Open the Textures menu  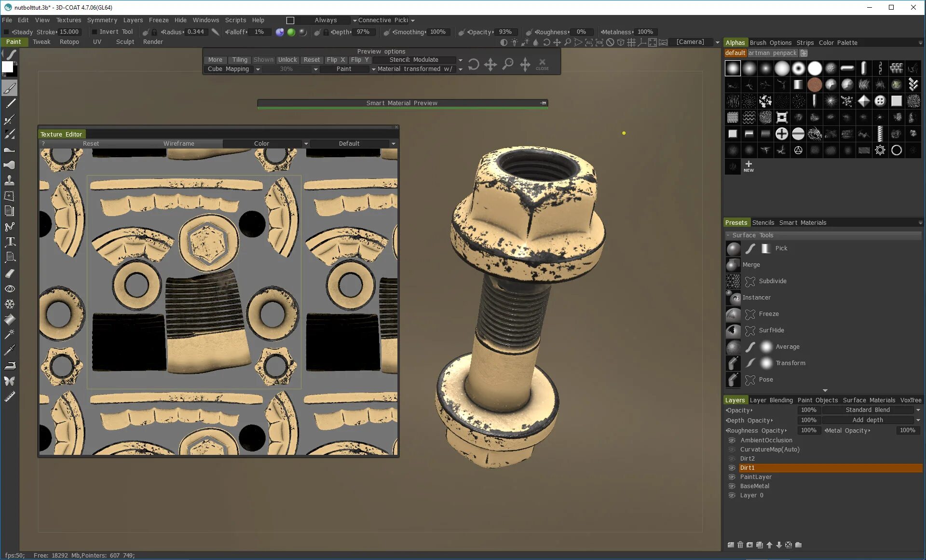(68, 20)
